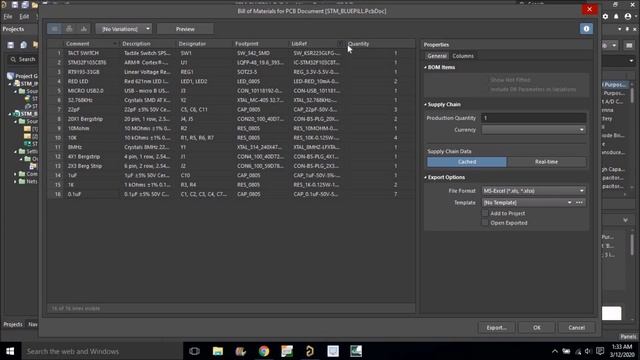Click the Production Quantity input field
Screen dimensions: 640x360
[534, 118]
